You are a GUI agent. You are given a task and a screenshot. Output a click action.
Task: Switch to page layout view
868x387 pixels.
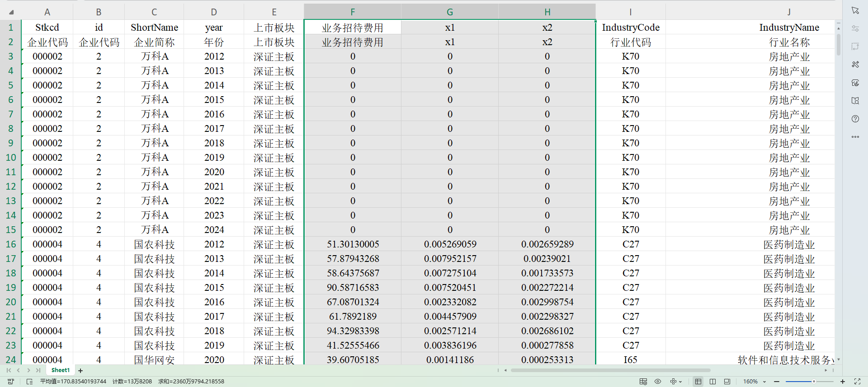coord(727,382)
